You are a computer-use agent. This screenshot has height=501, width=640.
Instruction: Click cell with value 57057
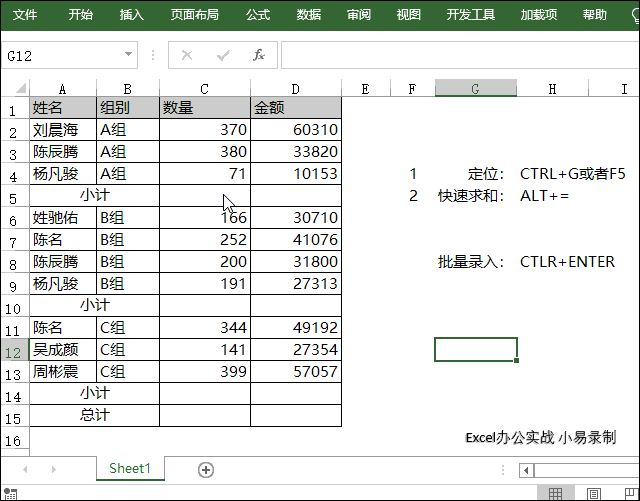[x=296, y=372]
